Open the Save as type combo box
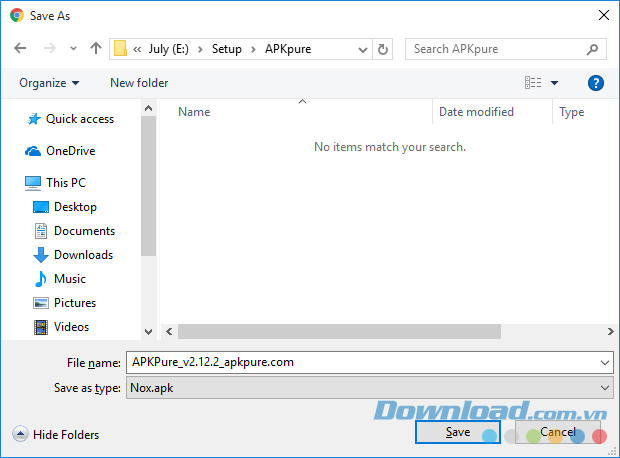Image resolution: width=620 pixels, height=458 pixels. [370, 388]
